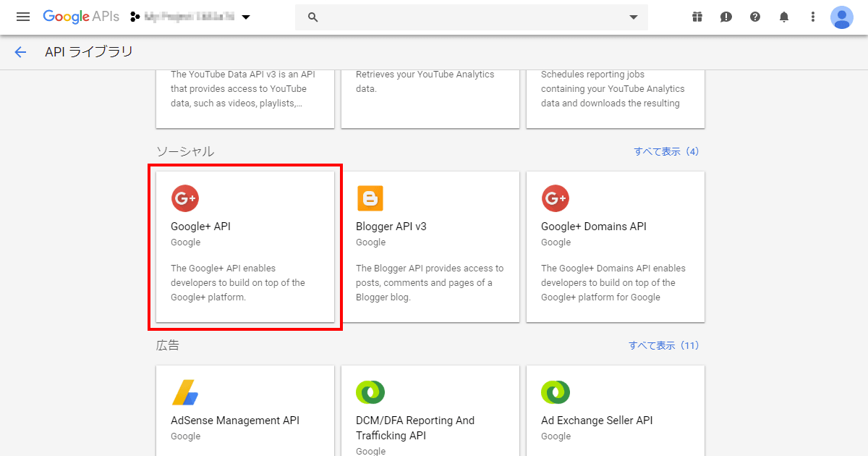Open the YouTube reporting jobs card

(616, 99)
